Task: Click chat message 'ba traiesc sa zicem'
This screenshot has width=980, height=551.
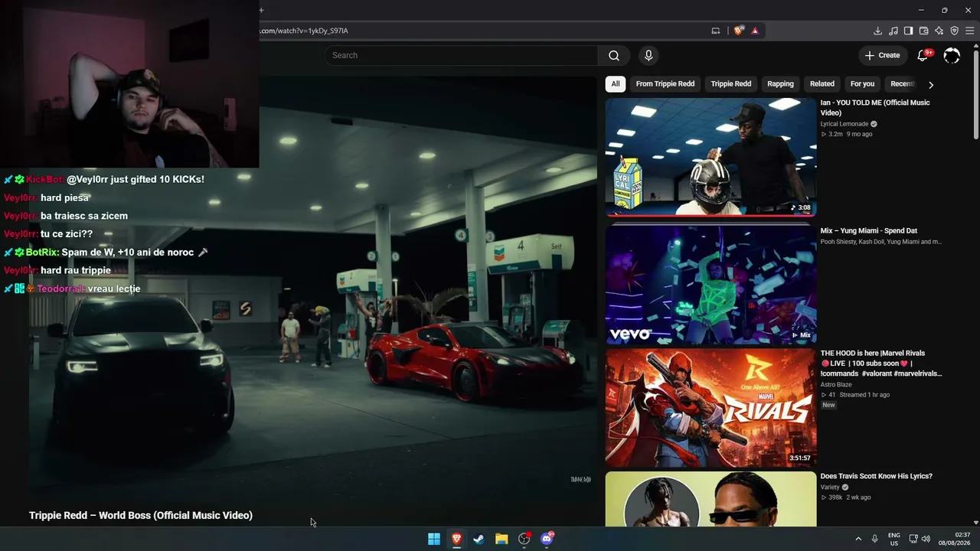Action: pos(84,216)
